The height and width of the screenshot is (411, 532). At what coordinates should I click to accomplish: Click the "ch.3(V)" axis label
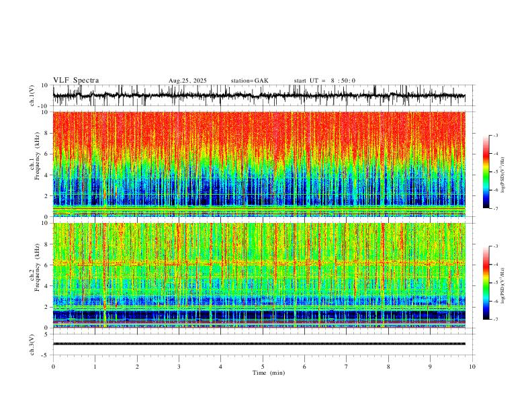click(x=32, y=345)
